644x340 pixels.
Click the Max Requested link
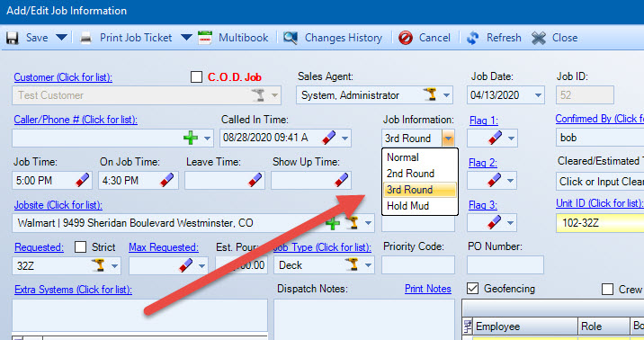pyautogui.click(x=164, y=247)
